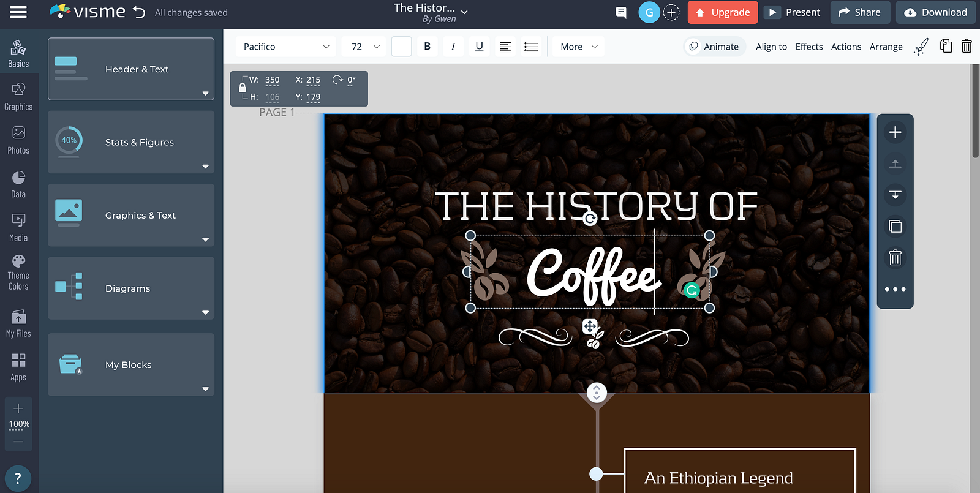Click the undo arrow icon

(140, 12)
